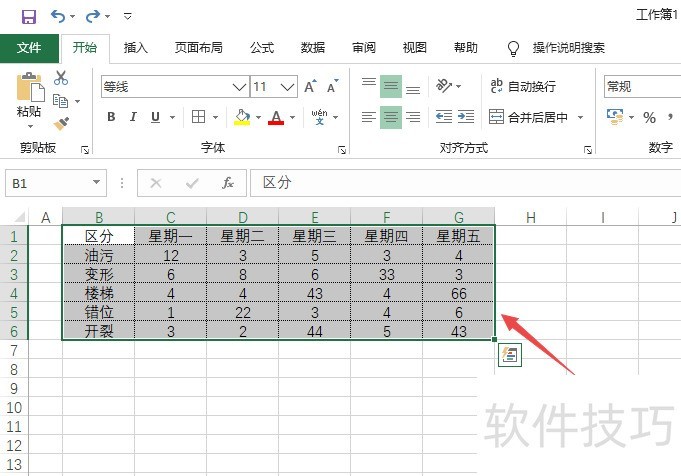The image size is (681, 476).
Task: Open the font size dropdown showing 11
Action: 287,87
